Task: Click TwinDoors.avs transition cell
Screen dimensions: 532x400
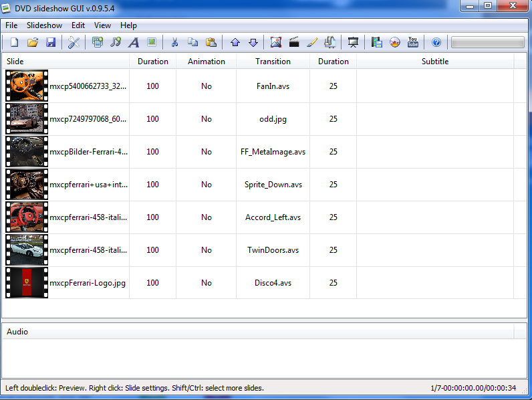Action: [x=273, y=250]
